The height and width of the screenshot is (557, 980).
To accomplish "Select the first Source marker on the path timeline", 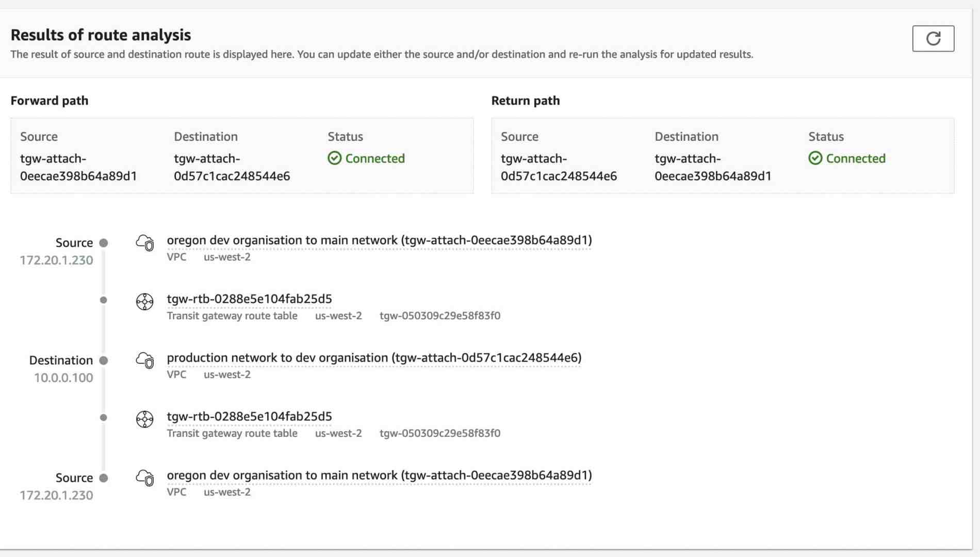I will pos(104,243).
